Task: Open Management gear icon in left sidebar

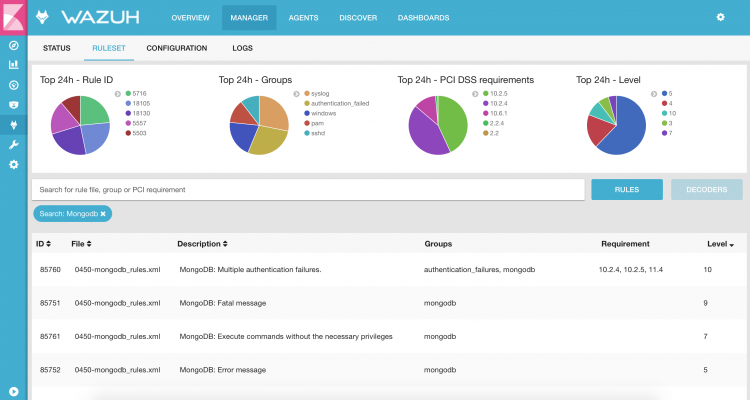Action: coord(14,164)
